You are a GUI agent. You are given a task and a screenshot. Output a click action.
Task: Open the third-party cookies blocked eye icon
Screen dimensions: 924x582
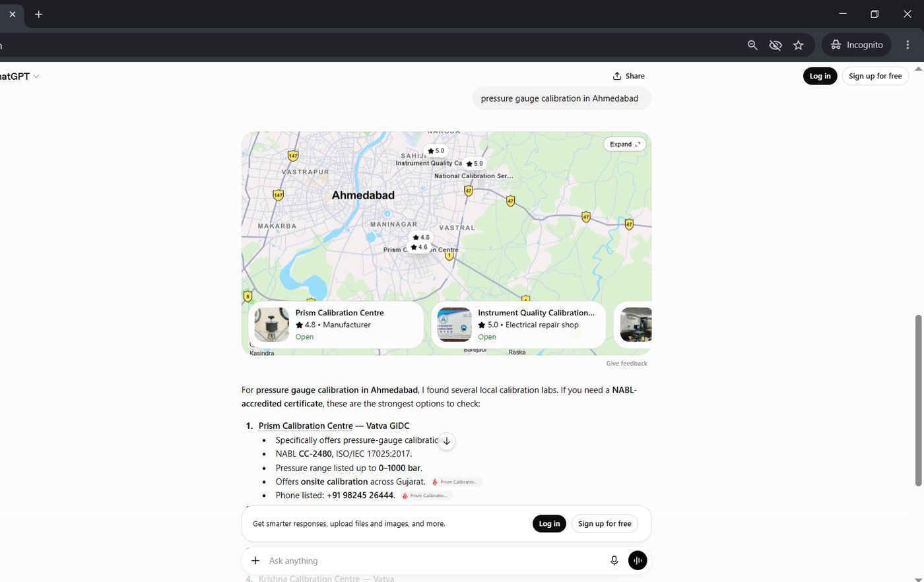775,45
